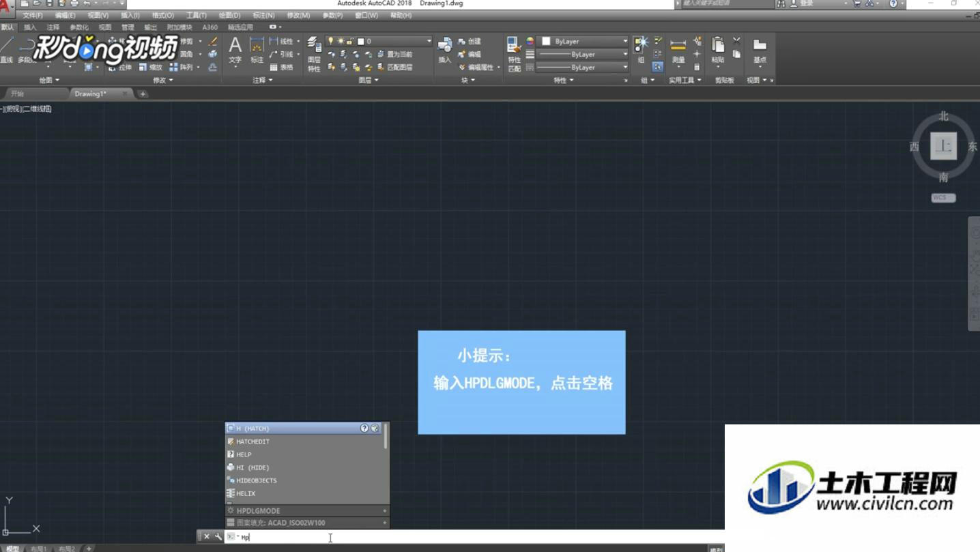Click the command line customize wrench icon
Image resolution: width=980 pixels, height=552 pixels.
[218, 537]
